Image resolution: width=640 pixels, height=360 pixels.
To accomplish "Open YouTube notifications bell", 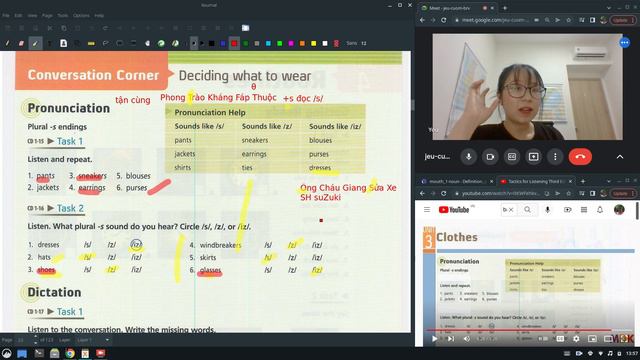I will (x=600, y=209).
